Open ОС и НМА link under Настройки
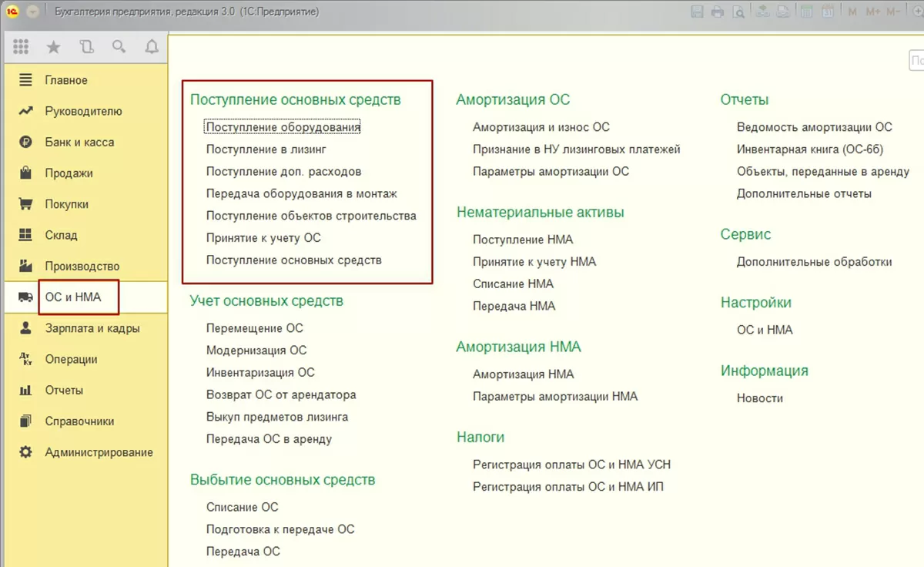The image size is (924, 567). (765, 330)
